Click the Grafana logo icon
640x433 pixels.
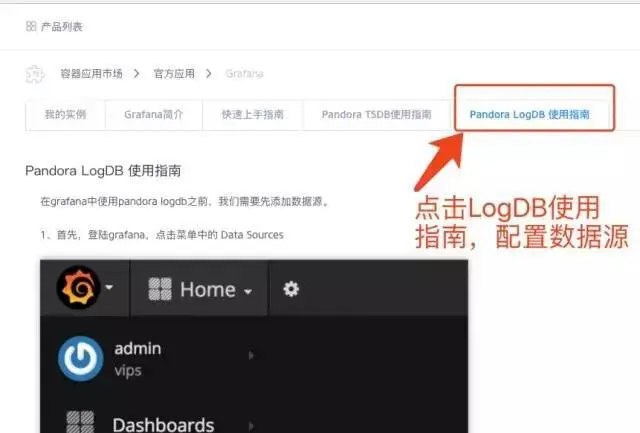pos(78,287)
